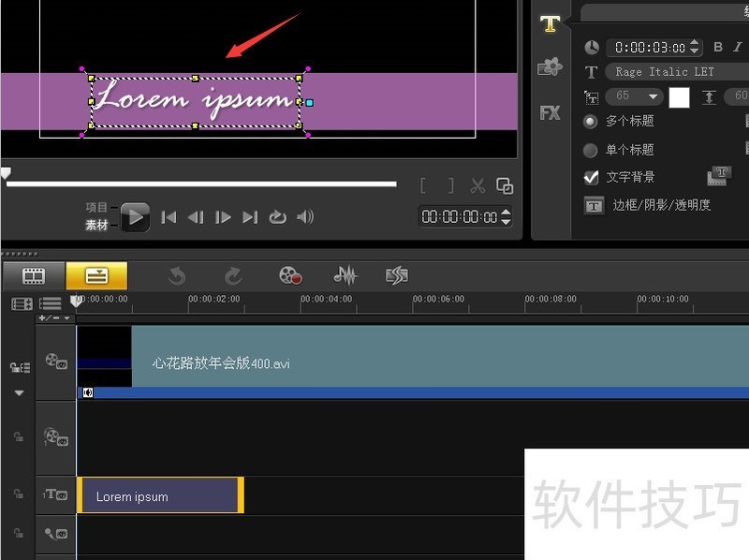Select 素材 playback mode
Screen dimensions: 749x560
(x=96, y=225)
